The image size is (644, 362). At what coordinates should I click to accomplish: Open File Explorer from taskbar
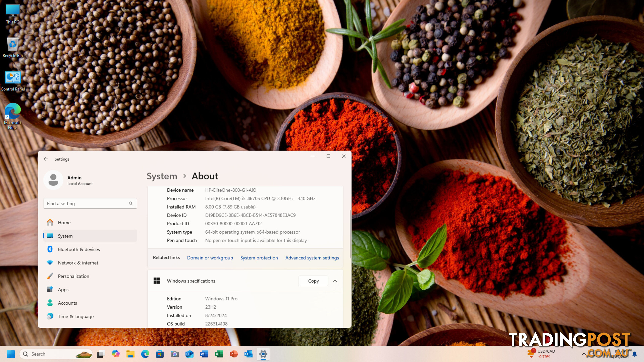click(x=130, y=354)
